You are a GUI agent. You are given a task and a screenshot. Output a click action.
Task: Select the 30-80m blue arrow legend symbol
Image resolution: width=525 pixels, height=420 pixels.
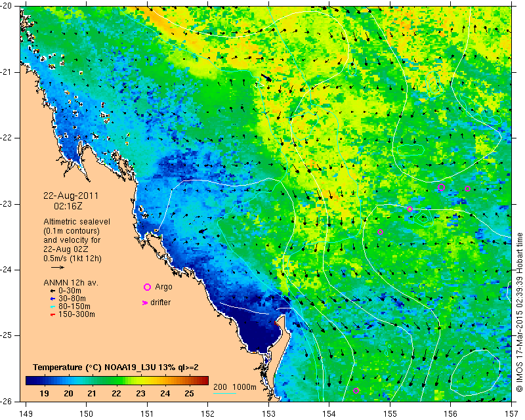[52, 299]
